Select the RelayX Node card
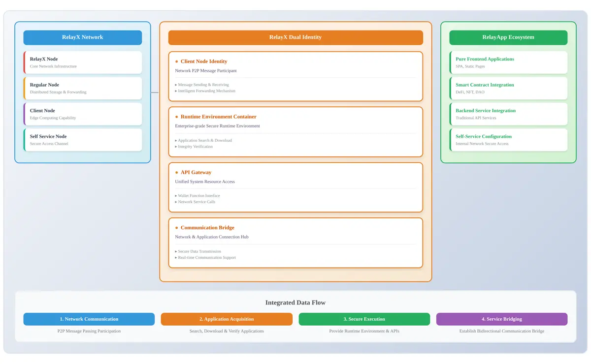 point(82,62)
